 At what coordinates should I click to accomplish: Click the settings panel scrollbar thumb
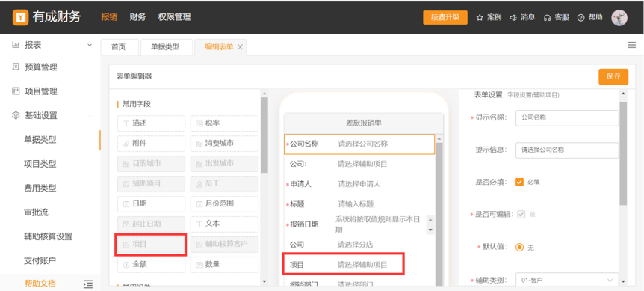point(623,153)
